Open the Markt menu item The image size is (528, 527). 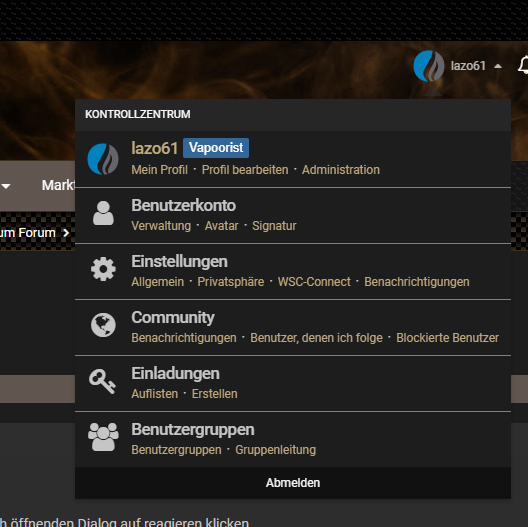tap(58, 185)
